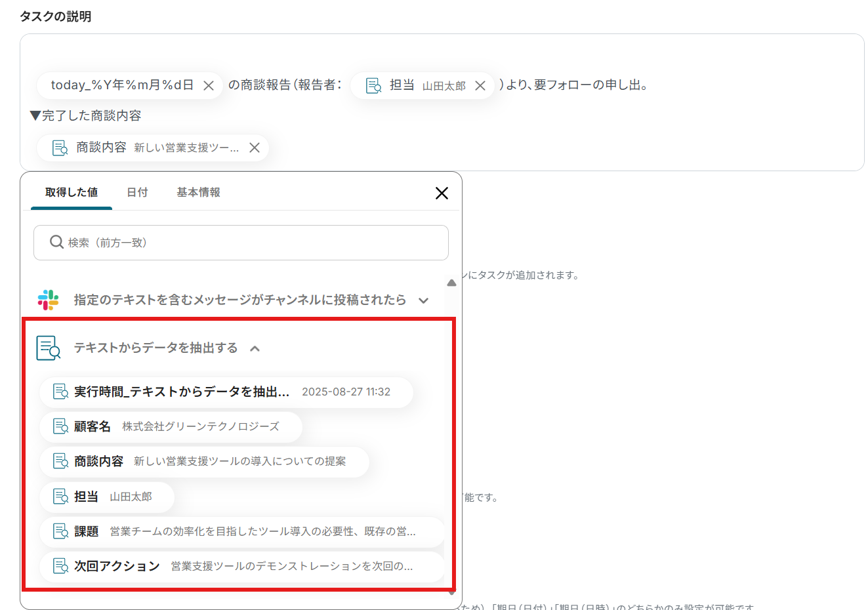This screenshot has width=868, height=610.
Task: Collapse the テキストからデータを抽出する section
Action: (x=255, y=348)
